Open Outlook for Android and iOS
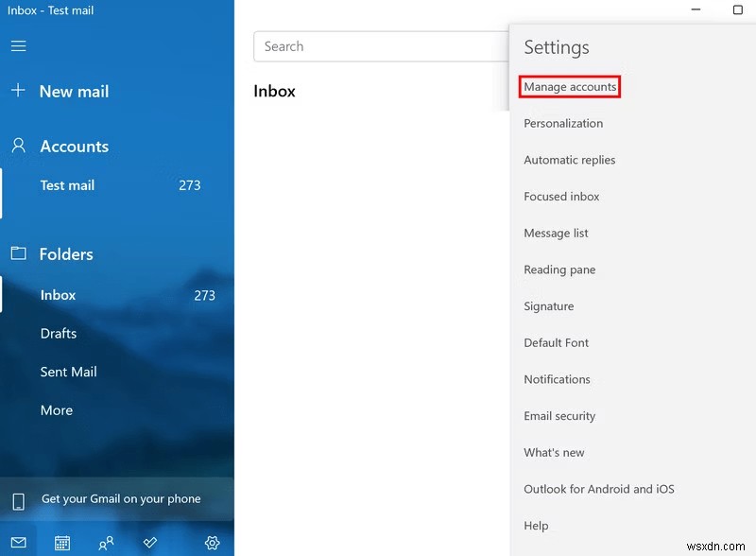Image resolution: width=756 pixels, height=556 pixels. point(599,489)
